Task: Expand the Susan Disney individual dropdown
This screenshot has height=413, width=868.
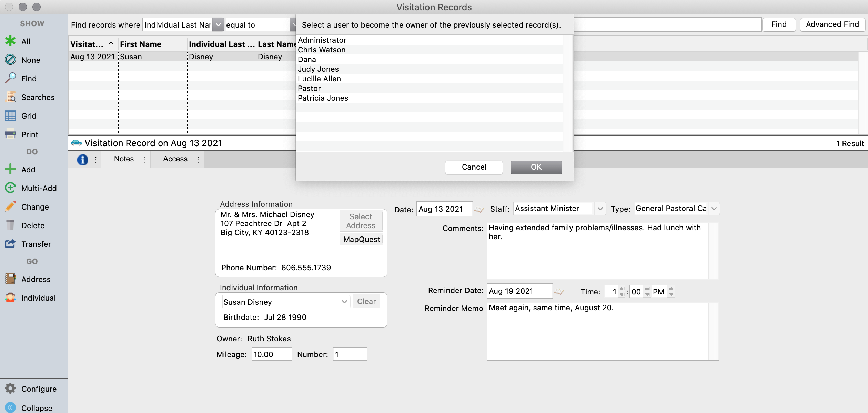Action: click(x=344, y=302)
